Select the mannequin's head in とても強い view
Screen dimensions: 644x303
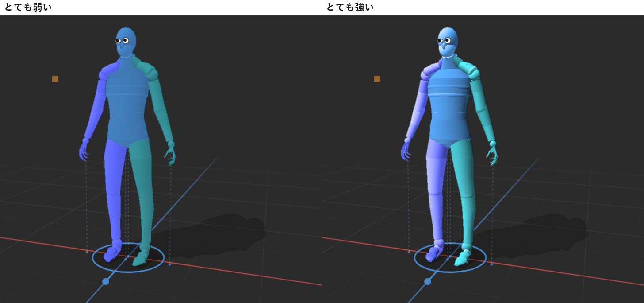click(448, 42)
